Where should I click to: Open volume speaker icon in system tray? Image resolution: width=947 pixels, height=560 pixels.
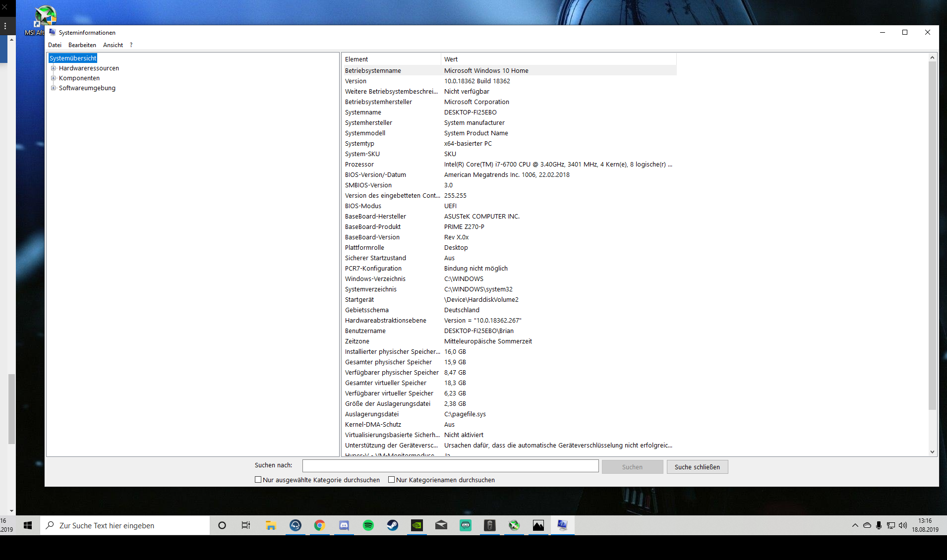(903, 525)
